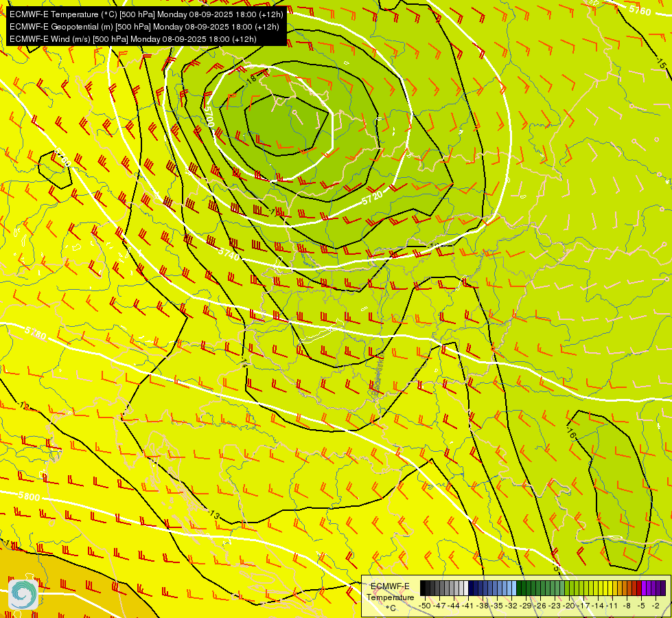Select the ECMWF-E Wind 500 hPa title line
Screen dimensions: 672x618
(133, 39)
